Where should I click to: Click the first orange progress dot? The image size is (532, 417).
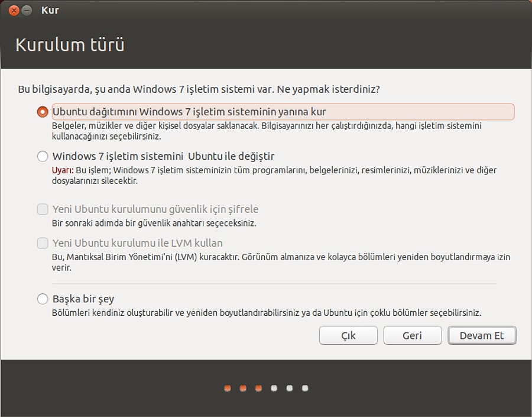click(228, 389)
